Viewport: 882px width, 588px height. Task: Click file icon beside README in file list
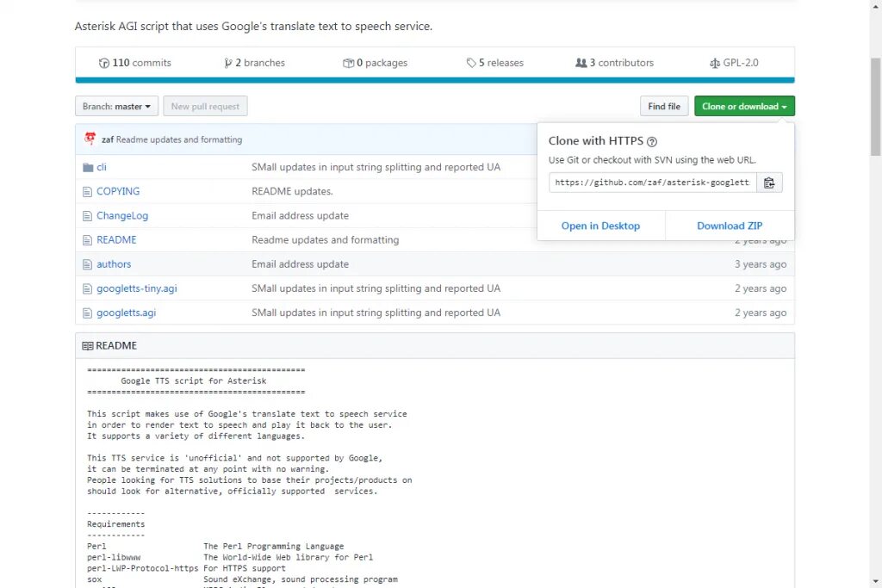(x=87, y=240)
